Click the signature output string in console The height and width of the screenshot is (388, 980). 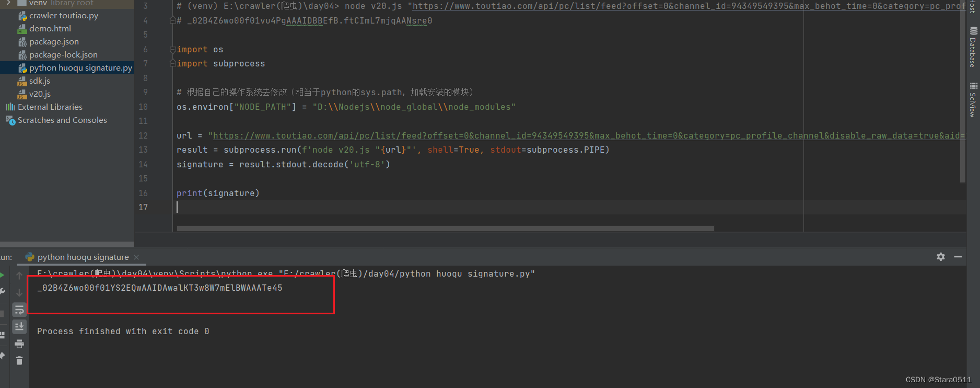pyautogui.click(x=160, y=288)
